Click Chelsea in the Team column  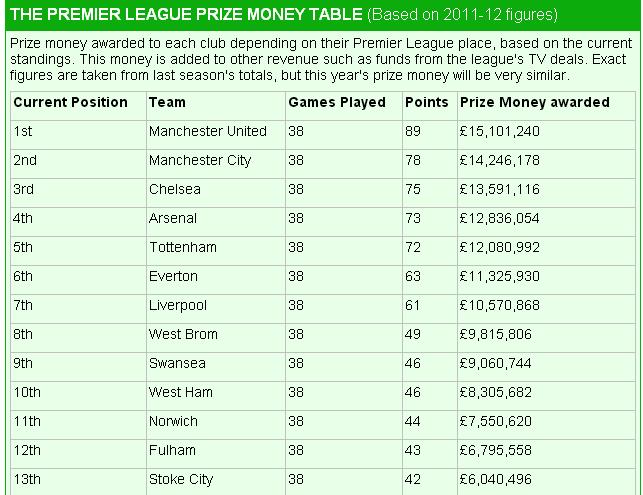tap(175, 189)
